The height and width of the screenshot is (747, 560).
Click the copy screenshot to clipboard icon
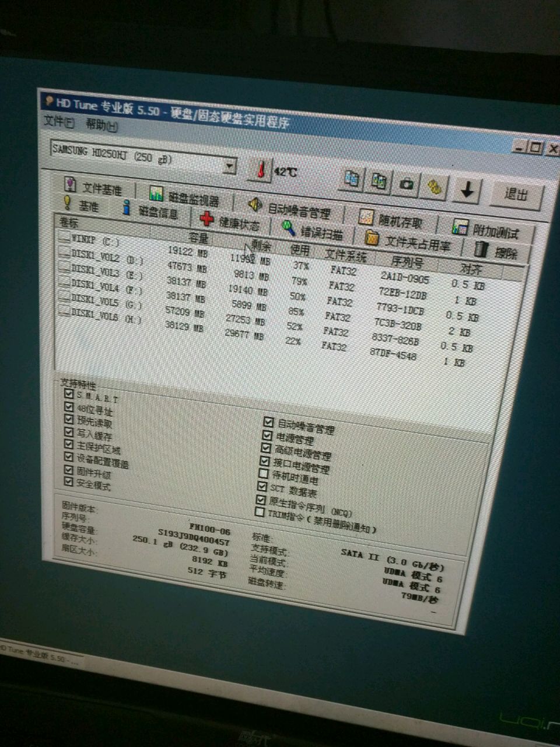click(379, 181)
